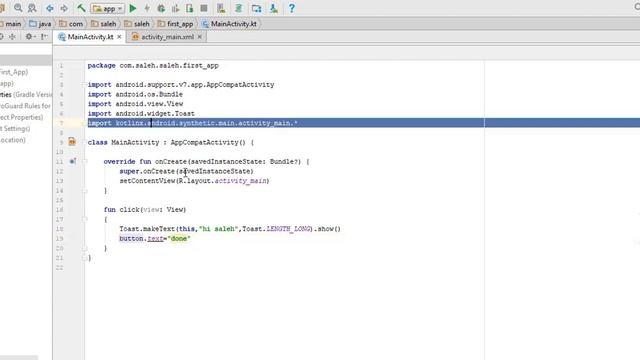Viewport: 640px width, 360px height.
Task: Click the 'com' breadcrumb folder
Action: coord(71,24)
